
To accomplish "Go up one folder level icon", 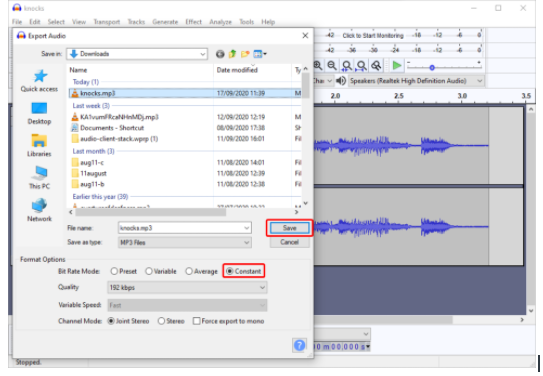I will [232, 54].
